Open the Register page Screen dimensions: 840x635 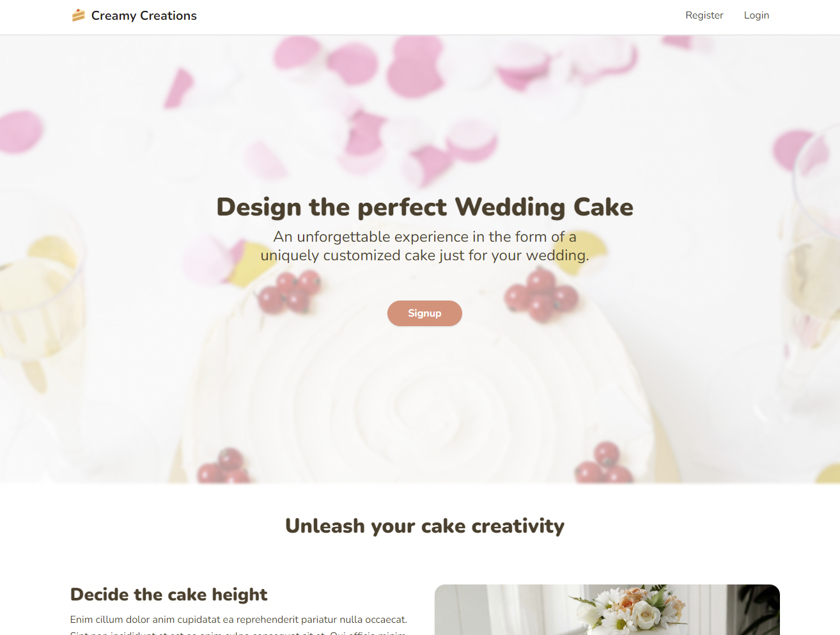(704, 15)
